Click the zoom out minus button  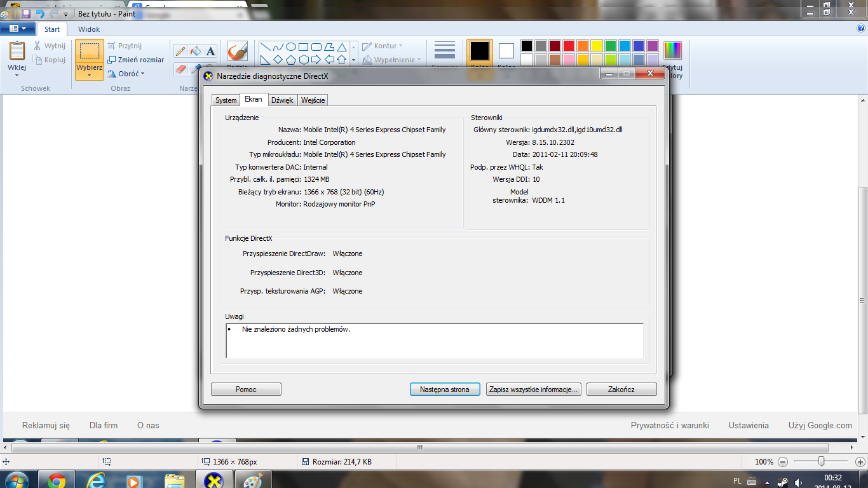pyautogui.click(x=783, y=462)
